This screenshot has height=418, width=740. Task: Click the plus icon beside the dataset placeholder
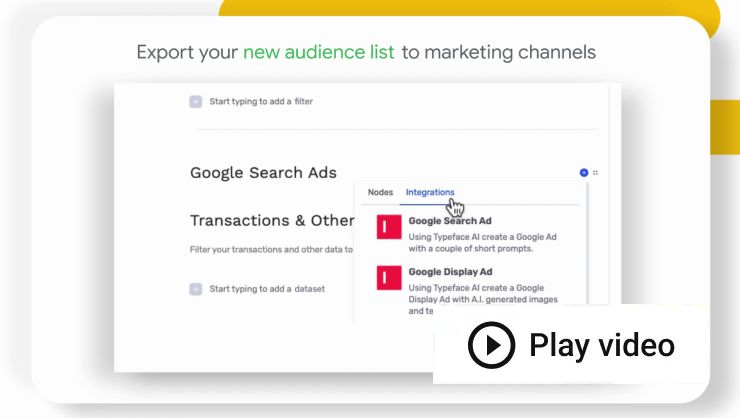coord(196,289)
